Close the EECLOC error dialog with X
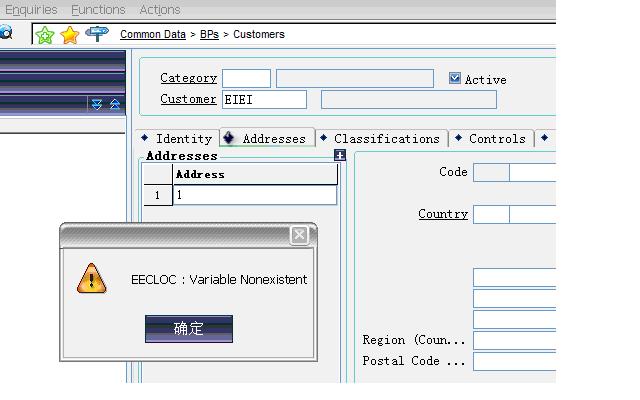Image resolution: width=640 pixels, height=400 pixels. [299, 235]
